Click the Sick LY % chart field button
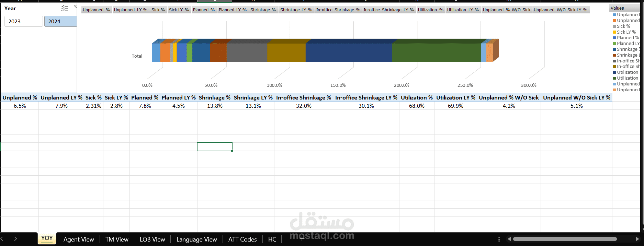This screenshot has height=246, width=644. [x=179, y=10]
